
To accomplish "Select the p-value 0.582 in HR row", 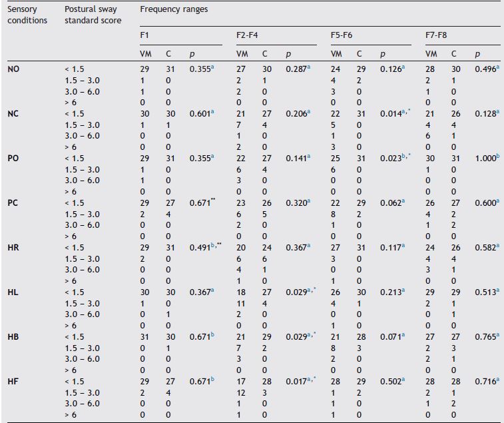I will pyautogui.click(x=484, y=248).
